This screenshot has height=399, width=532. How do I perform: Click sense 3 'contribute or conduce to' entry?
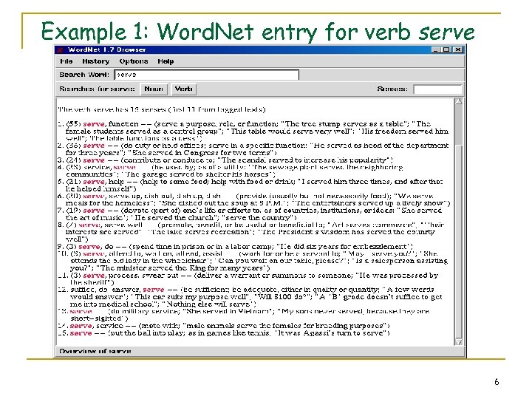[225, 160]
